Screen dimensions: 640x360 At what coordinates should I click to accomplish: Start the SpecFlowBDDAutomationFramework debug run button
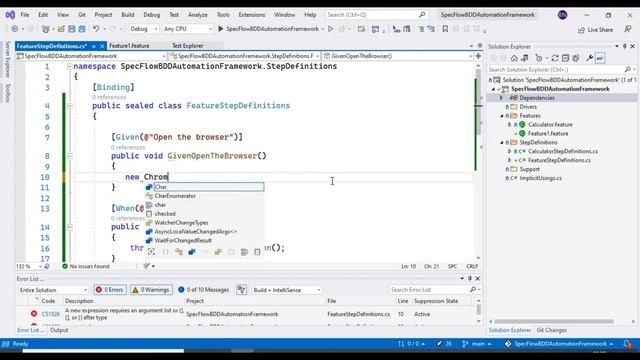click(x=269, y=29)
